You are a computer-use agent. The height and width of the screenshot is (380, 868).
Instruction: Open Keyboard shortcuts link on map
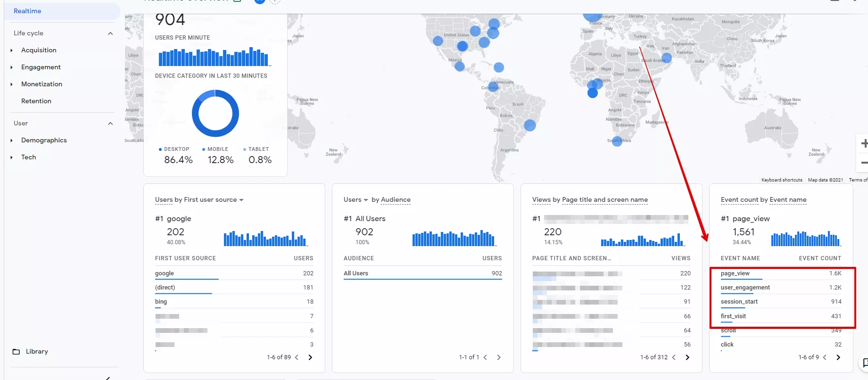(782, 180)
